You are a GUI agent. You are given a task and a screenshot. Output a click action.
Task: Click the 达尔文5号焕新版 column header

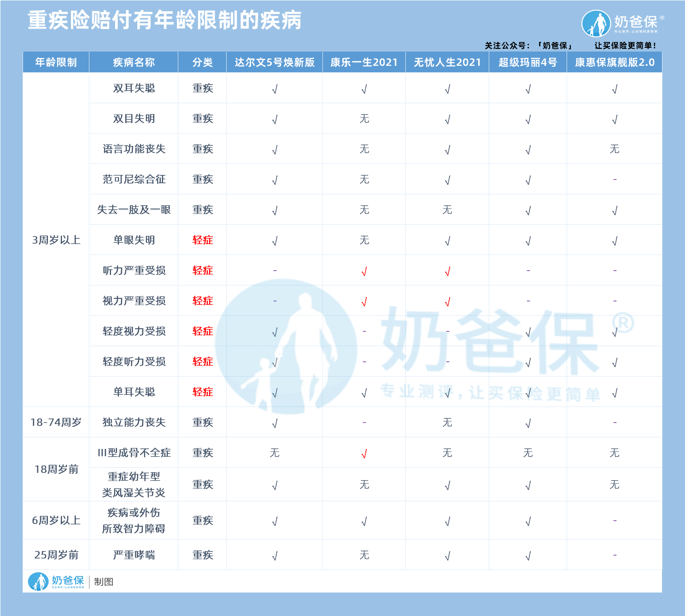tap(275, 62)
